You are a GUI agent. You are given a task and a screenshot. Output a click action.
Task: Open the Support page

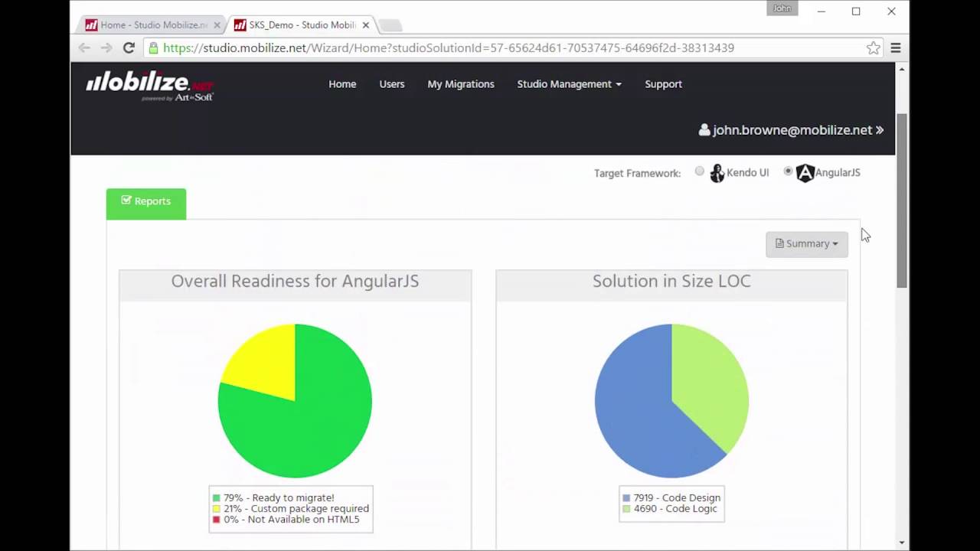click(x=663, y=84)
